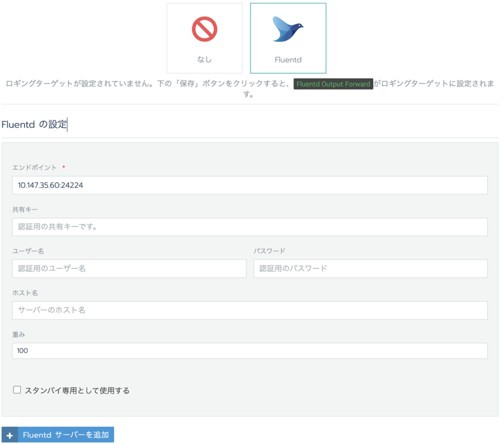Image resolution: width=504 pixels, height=444 pixels.
Task: Click the なし caption under prohibition icon
Action: pyautogui.click(x=205, y=59)
